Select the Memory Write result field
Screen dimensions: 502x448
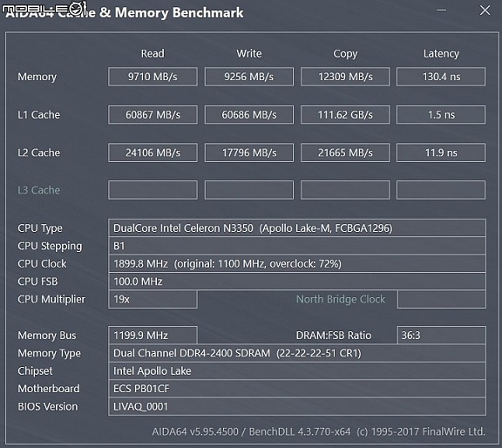tap(249, 77)
